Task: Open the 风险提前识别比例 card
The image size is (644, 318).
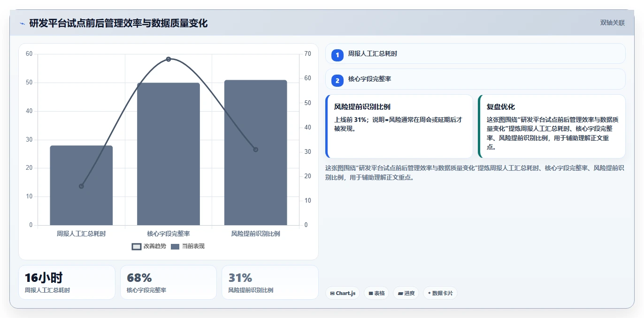Action: (399, 127)
